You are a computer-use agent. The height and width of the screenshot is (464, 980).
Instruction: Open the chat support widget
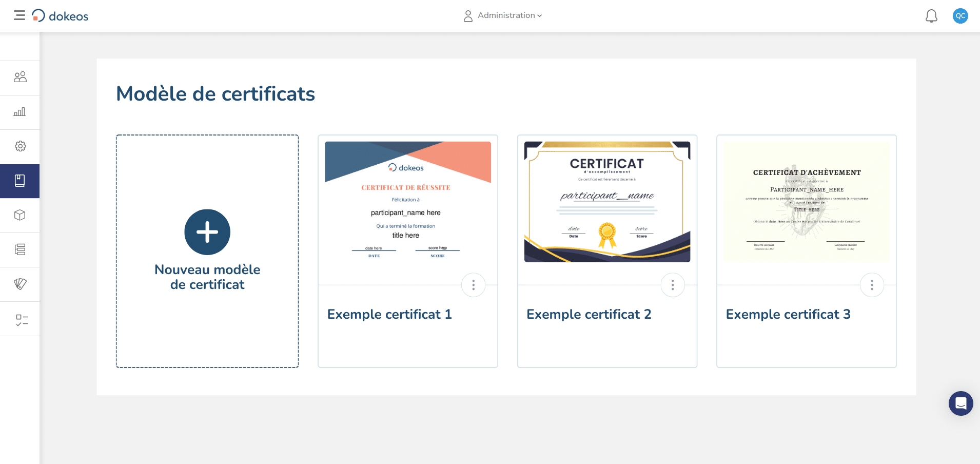[961, 403]
